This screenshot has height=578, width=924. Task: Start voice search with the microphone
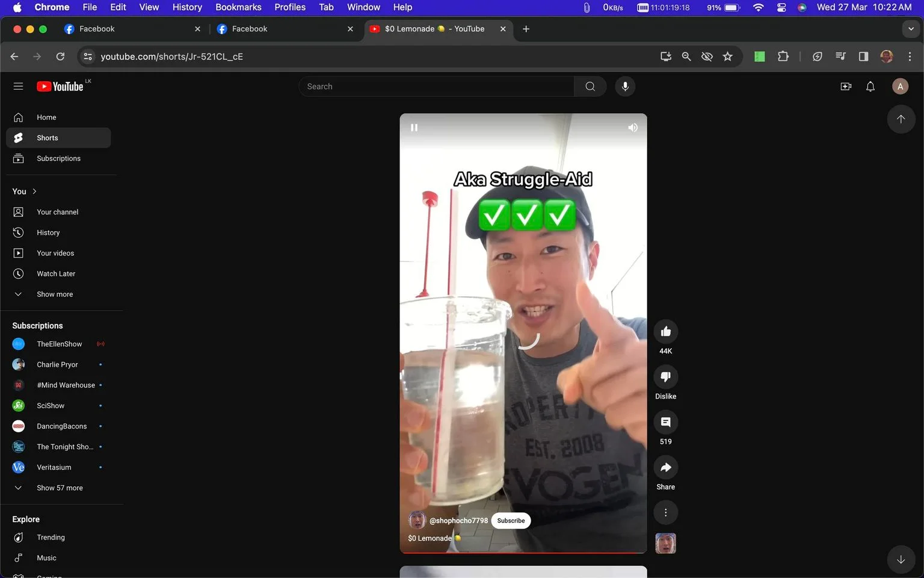(x=625, y=86)
